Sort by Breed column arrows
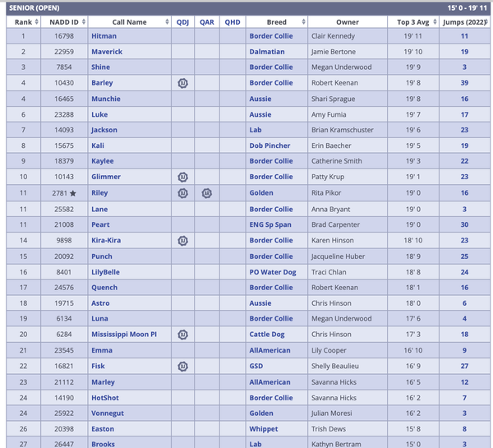The width and height of the screenshot is (493, 448). 303,21
